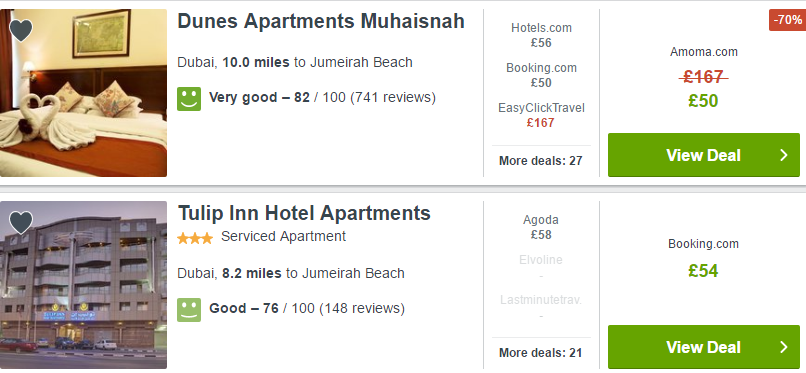The height and width of the screenshot is (373, 806).
Task: Click the -70% discount badge
Action: (787, 21)
